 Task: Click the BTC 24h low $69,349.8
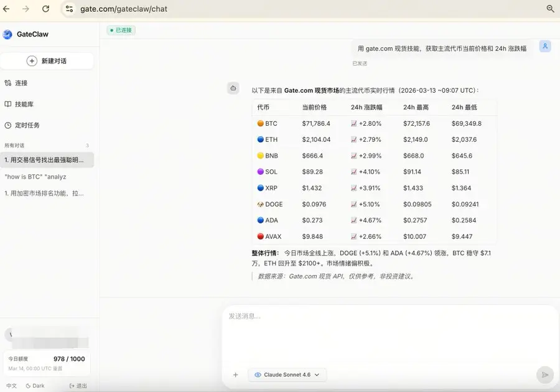(467, 124)
